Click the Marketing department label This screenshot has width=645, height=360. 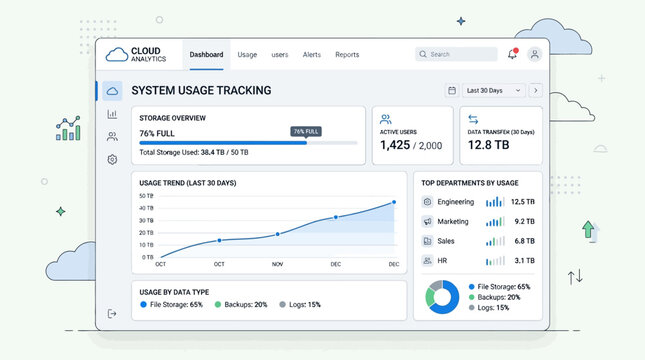[453, 221]
